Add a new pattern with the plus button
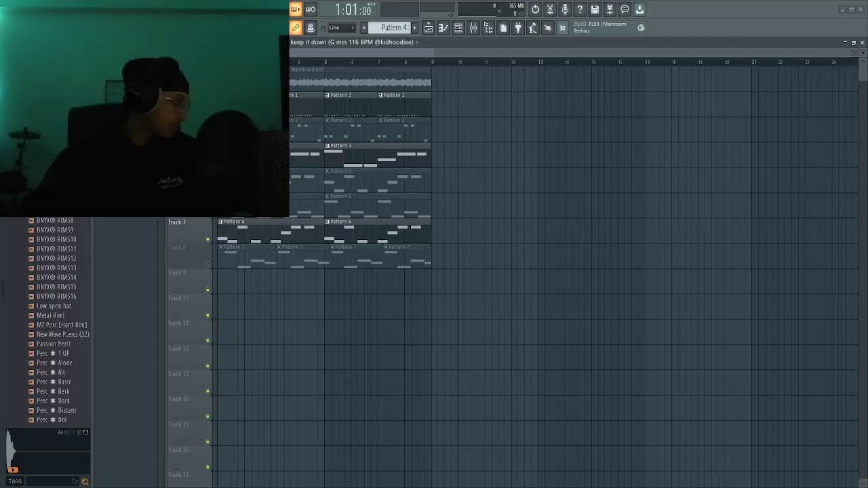 (415, 28)
